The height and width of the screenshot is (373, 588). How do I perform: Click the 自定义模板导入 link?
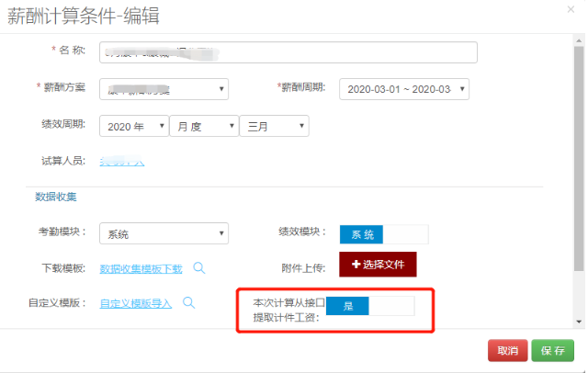[x=136, y=303]
